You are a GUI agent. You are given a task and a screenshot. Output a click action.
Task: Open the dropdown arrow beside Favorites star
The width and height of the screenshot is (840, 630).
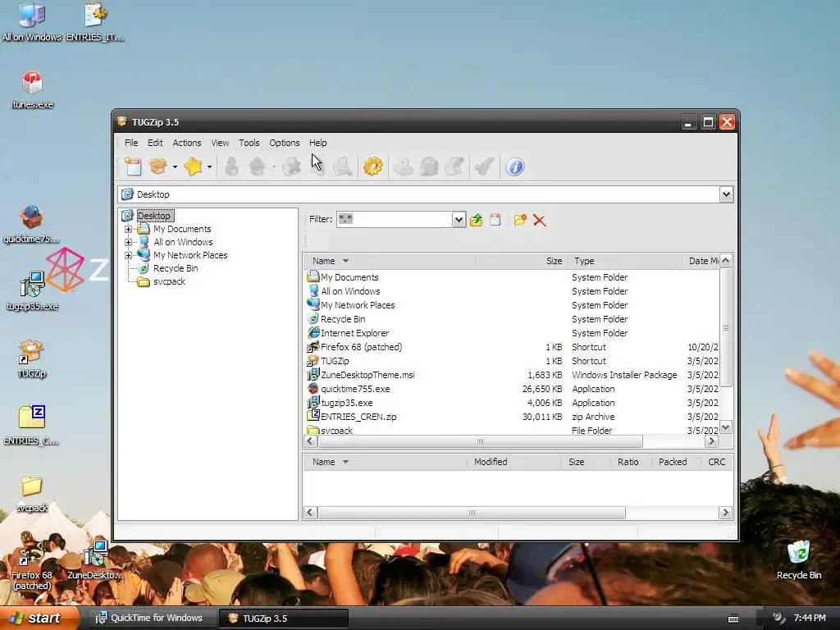pos(209,167)
